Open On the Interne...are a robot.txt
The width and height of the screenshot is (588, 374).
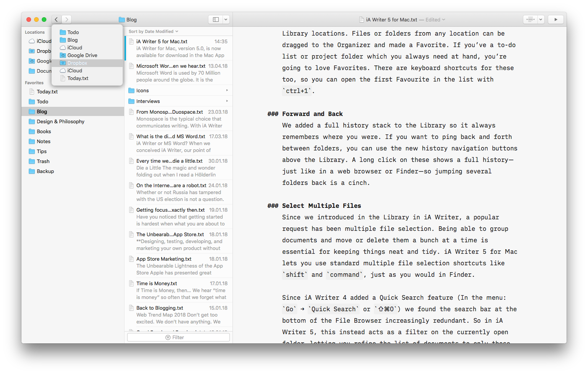tap(179, 192)
